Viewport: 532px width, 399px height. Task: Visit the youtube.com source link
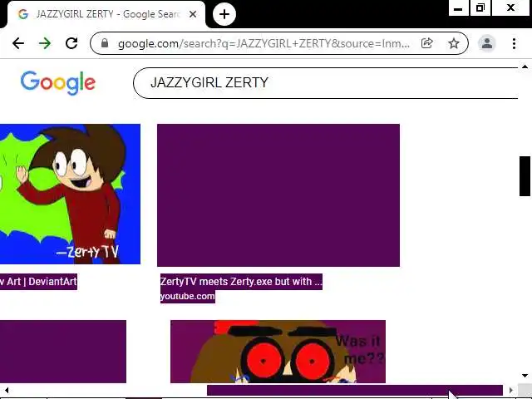pyautogui.click(x=188, y=296)
